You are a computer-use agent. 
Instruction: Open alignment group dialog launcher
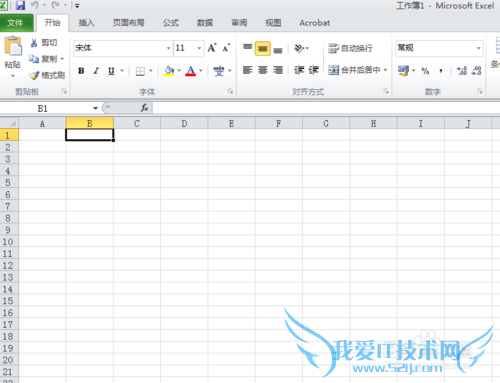click(x=386, y=91)
